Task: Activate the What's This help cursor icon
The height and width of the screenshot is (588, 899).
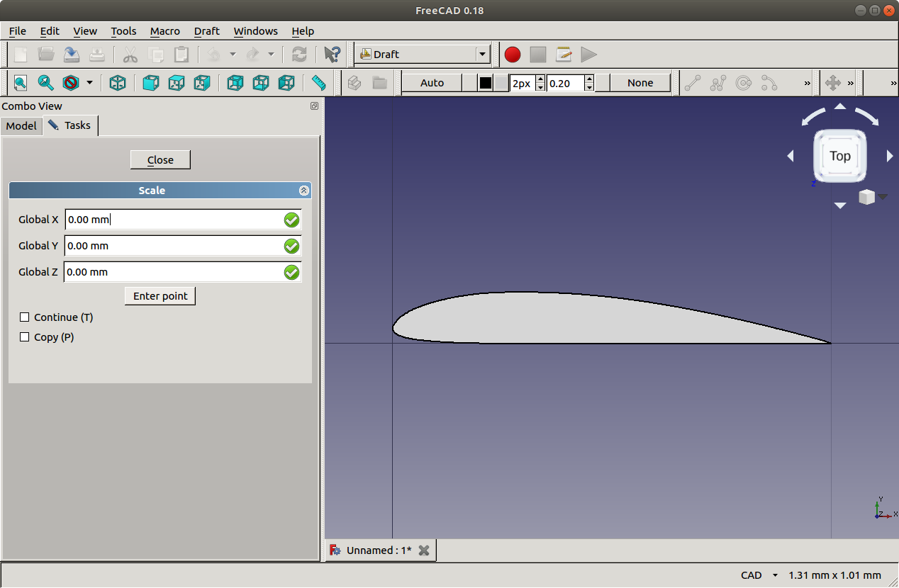Action: (x=332, y=55)
